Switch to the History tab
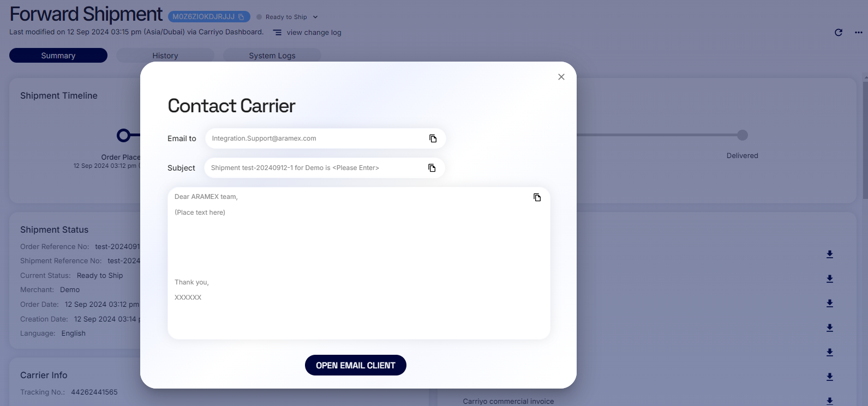 pos(165,56)
